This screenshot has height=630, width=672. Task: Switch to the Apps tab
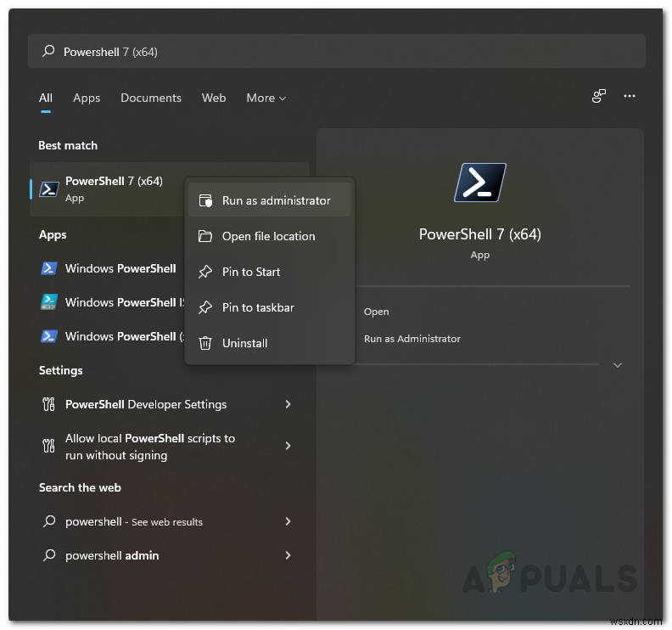[x=87, y=98]
